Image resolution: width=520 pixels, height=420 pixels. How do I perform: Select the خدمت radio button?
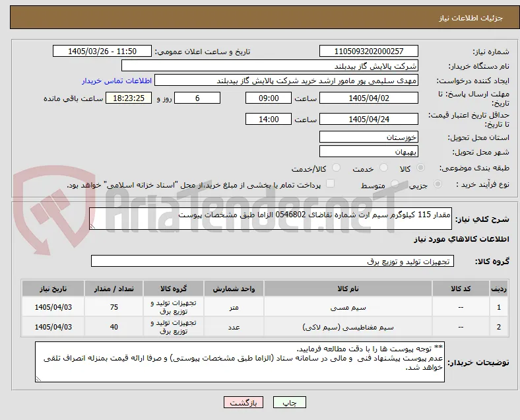tap(383, 168)
